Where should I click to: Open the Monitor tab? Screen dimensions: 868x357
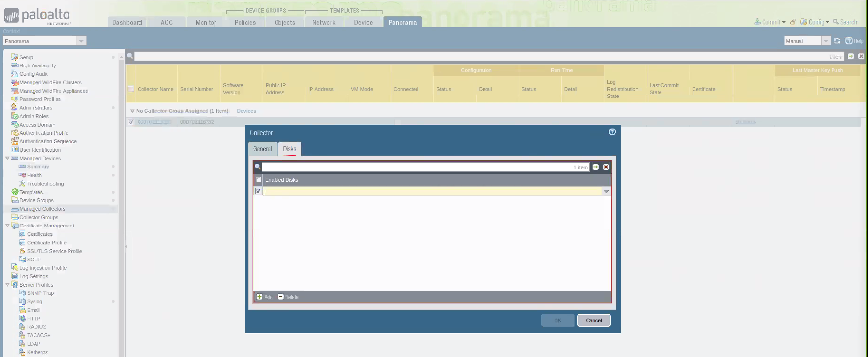coord(206,22)
